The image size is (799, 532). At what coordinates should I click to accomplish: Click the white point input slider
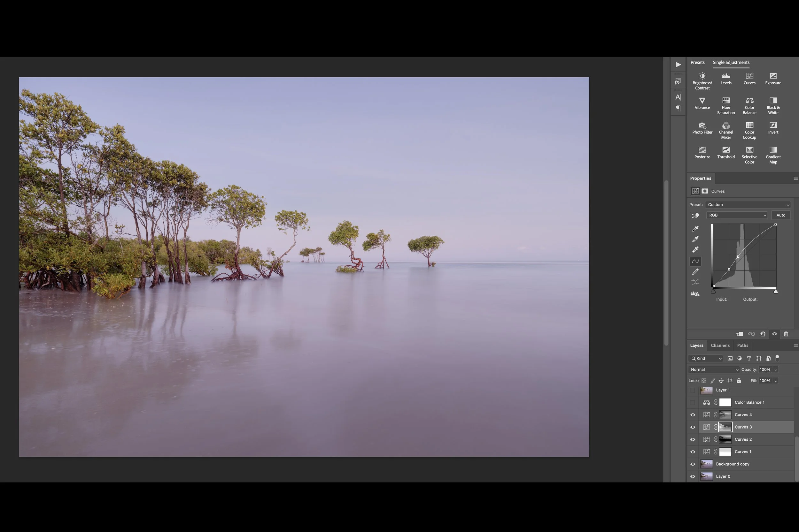pos(775,292)
